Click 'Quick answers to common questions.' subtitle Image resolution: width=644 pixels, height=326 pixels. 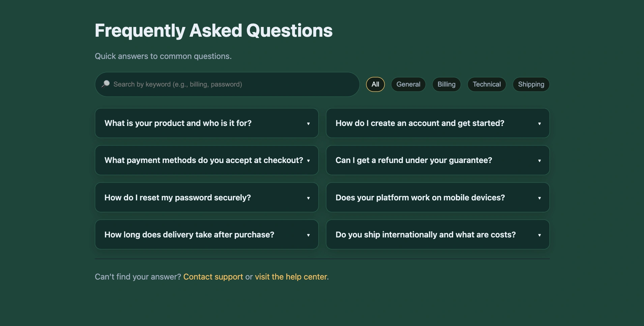click(x=163, y=56)
